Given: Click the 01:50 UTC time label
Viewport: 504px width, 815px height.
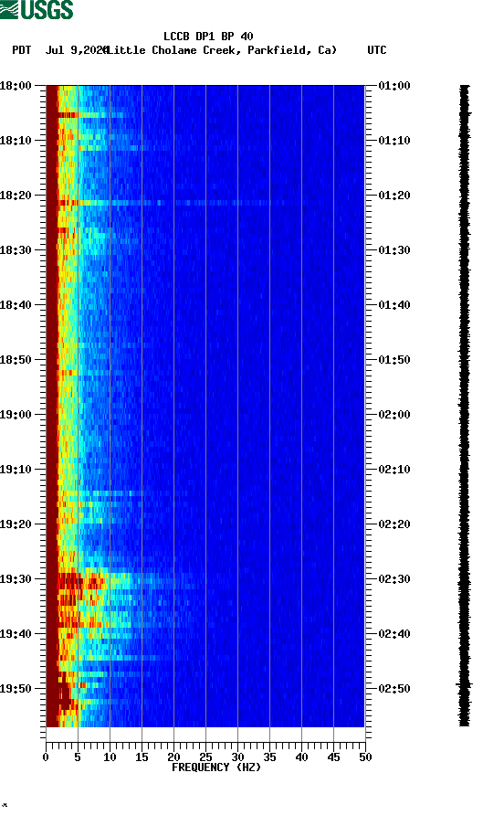Looking at the screenshot, I should [x=394, y=360].
